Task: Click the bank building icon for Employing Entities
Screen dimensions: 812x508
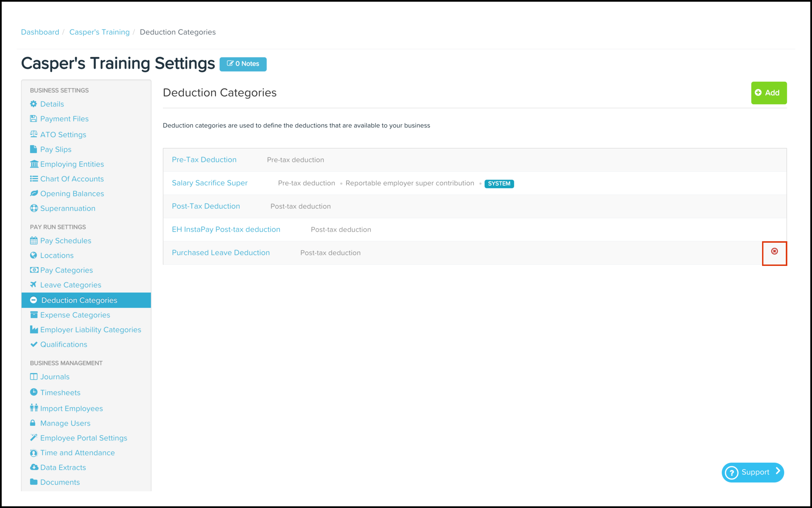Action: tap(34, 164)
